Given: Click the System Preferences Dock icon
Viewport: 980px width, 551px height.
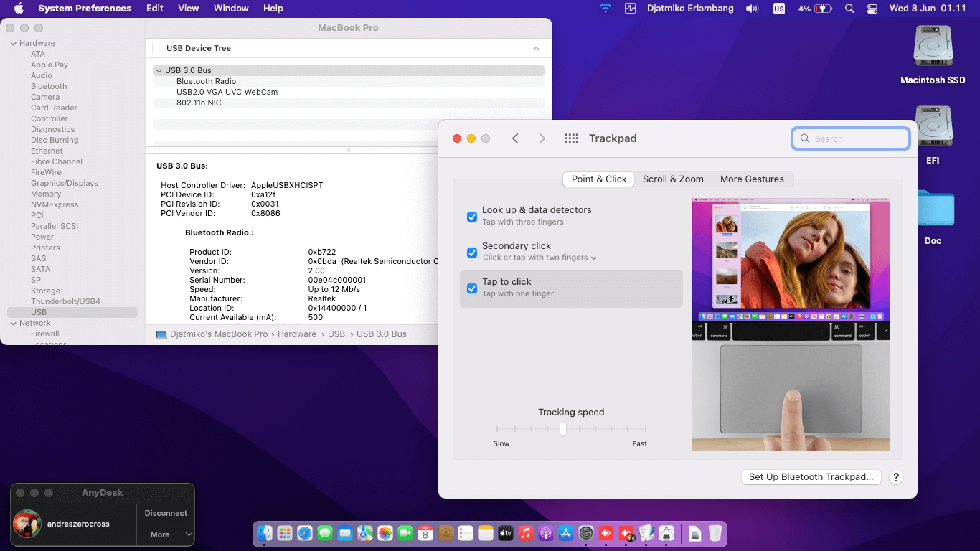Looking at the screenshot, I should point(586,533).
